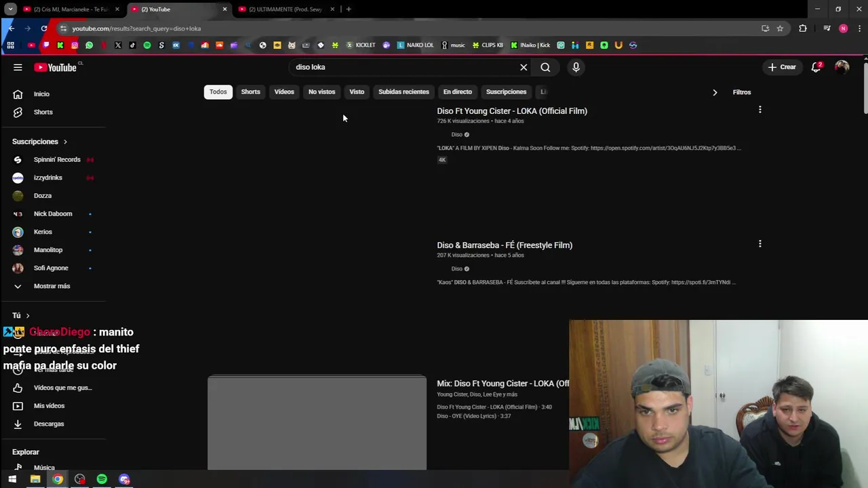Screen dimensions: 868x488
Task: Go to YouTube home via the logo
Action: coord(56,67)
